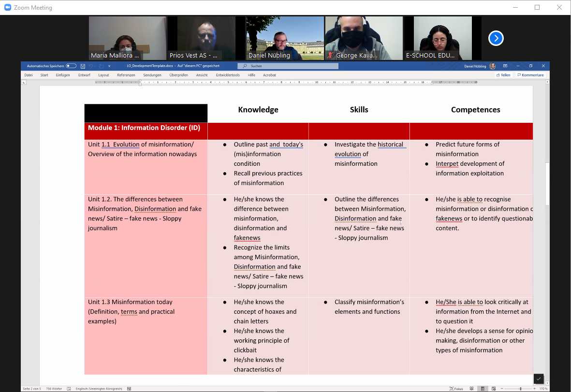Click the Kommentare button
The image size is (571, 392).
tap(530, 75)
